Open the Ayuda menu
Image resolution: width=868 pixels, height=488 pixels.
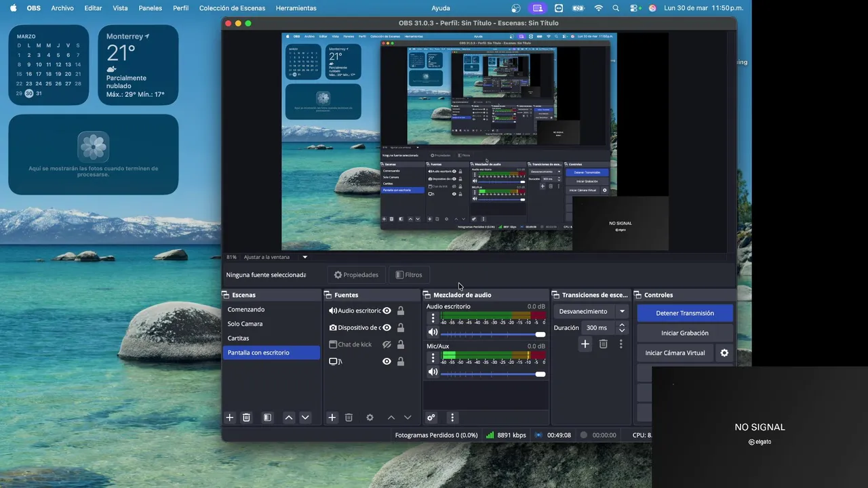441,8
